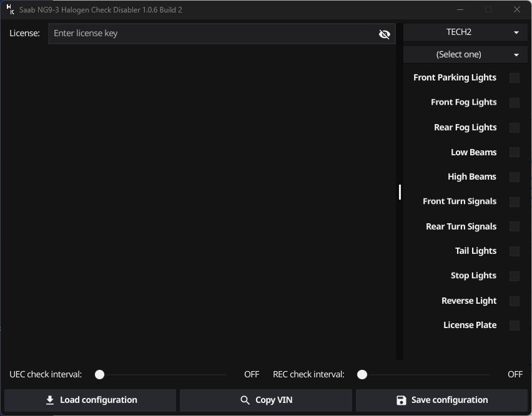This screenshot has width=532, height=416.
Task: Enable Rear Fog Lights check disable
Action: (515, 127)
